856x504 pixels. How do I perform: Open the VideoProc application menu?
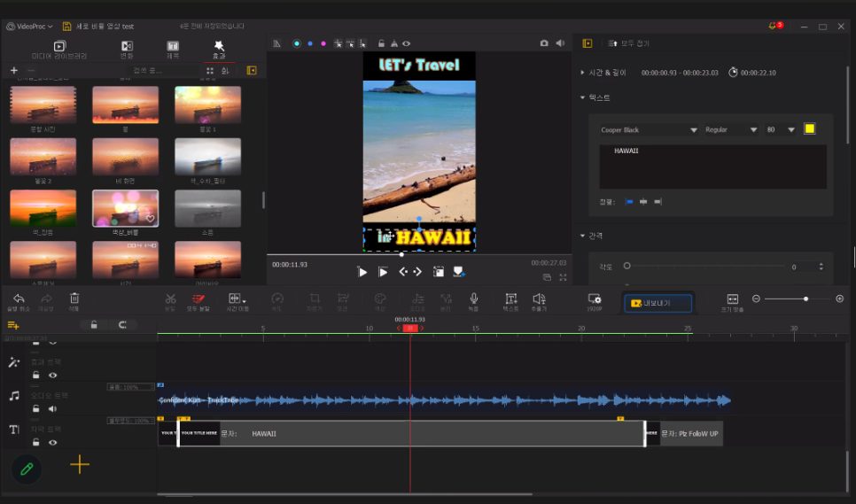pyautogui.click(x=29, y=27)
